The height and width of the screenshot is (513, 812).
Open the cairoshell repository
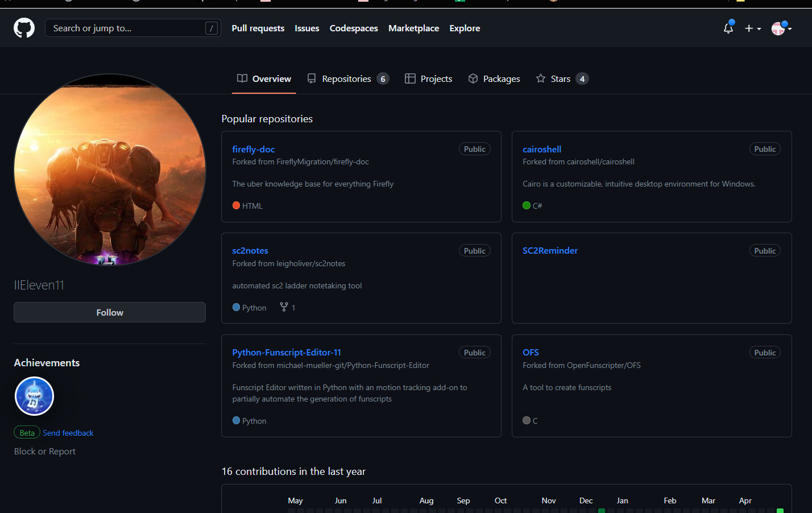tap(542, 149)
